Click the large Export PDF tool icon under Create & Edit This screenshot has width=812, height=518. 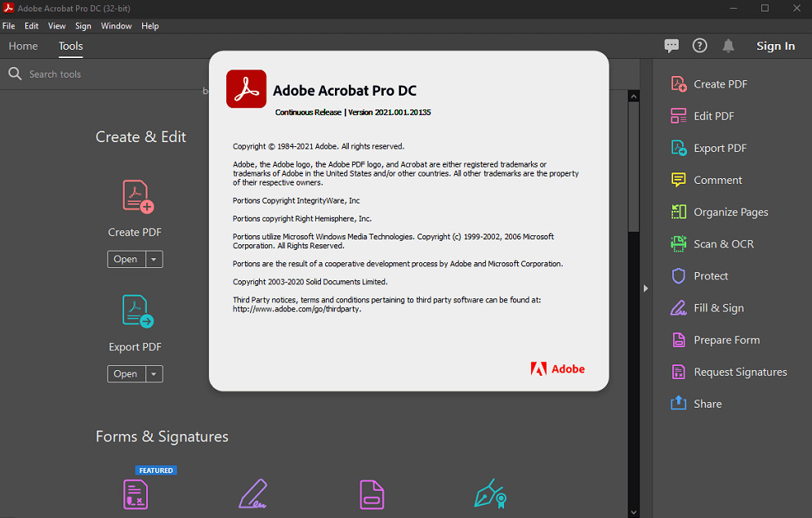click(138, 311)
